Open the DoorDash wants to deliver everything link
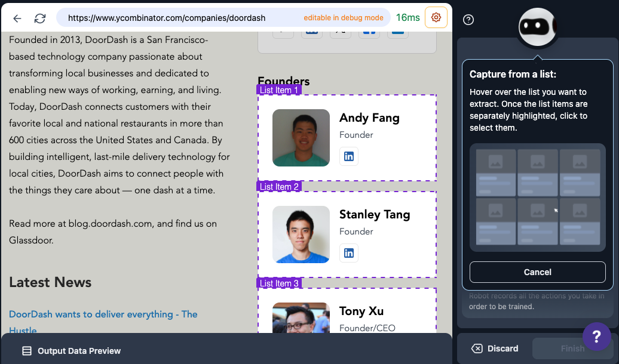 [x=103, y=322]
